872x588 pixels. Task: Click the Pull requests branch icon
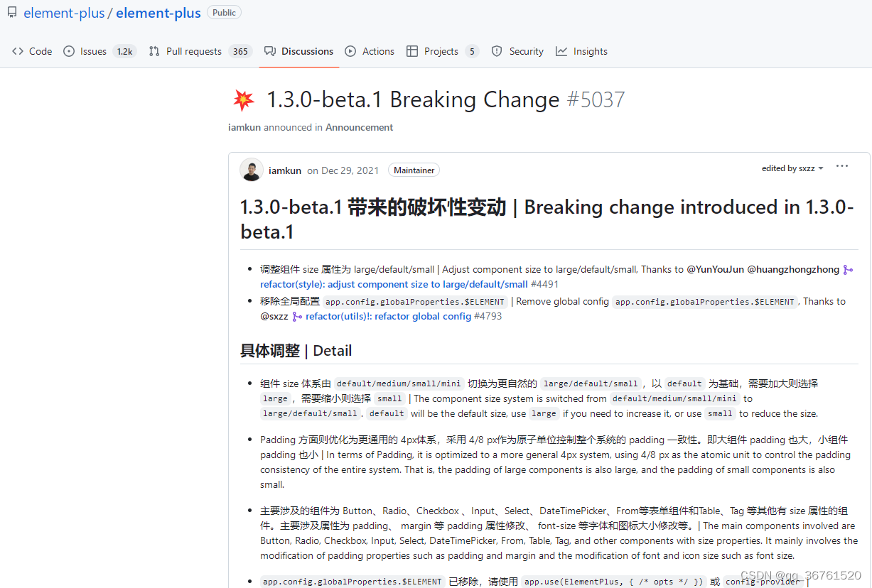[154, 51]
